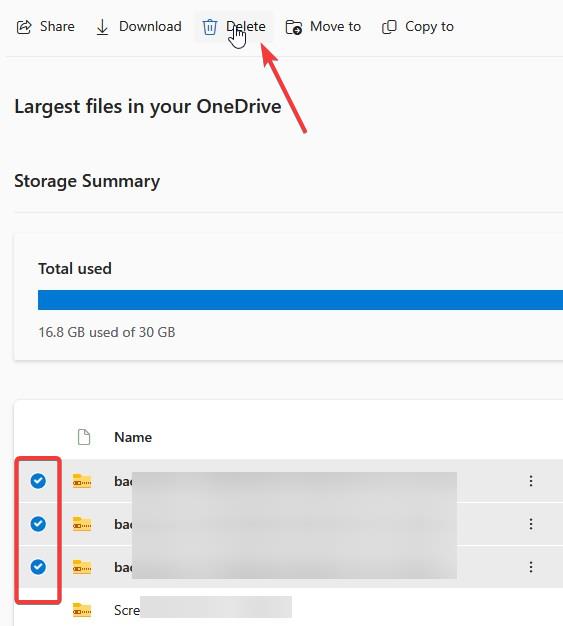Screen dimensions: 563x626
Task: Click the Share text button
Action: 57,26
